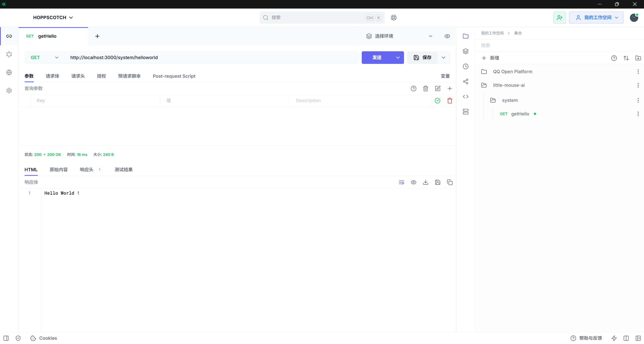Download the response body file
This screenshot has height=344, width=644.
click(425, 182)
